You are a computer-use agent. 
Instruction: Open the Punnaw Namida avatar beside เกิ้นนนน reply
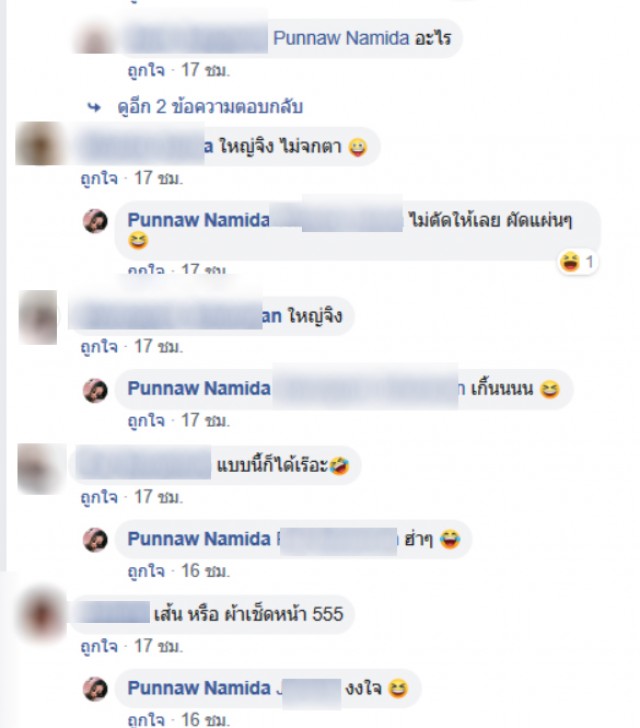click(x=95, y=390)
